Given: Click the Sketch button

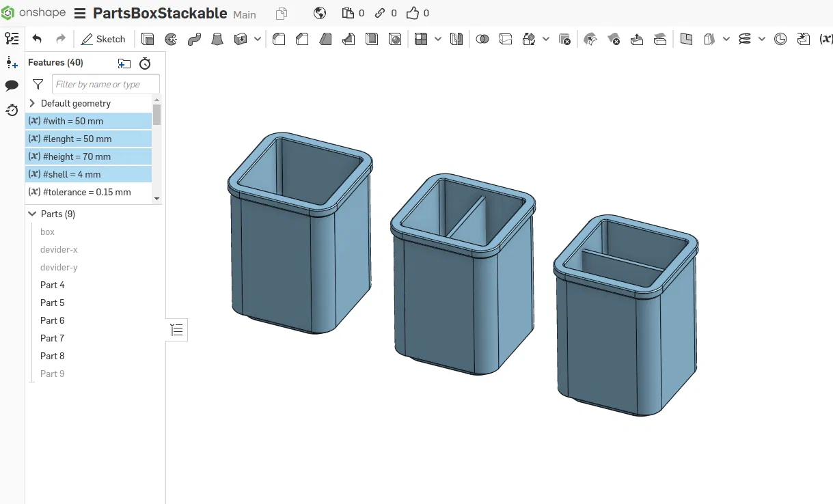Looking at the screenshot, I should tap(103, 39).
